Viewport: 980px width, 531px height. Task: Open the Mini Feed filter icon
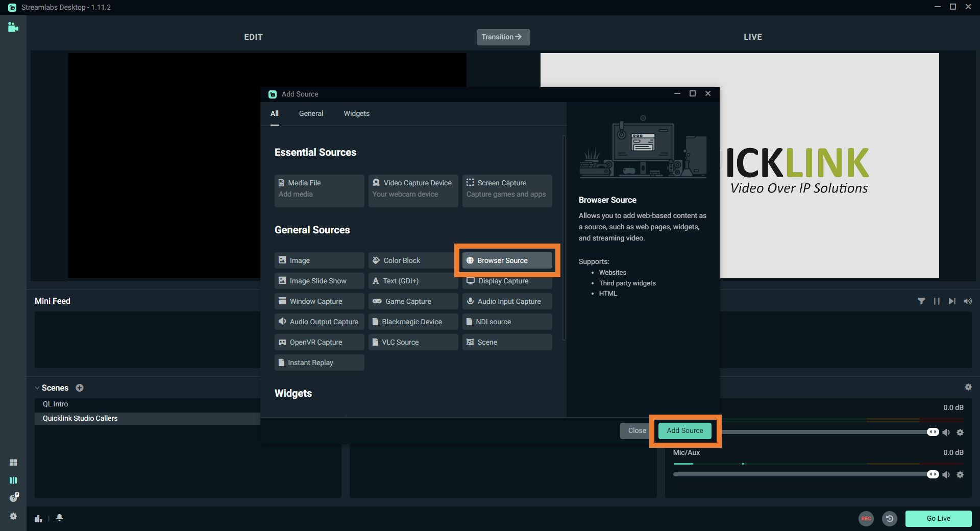tap(921, 301)
